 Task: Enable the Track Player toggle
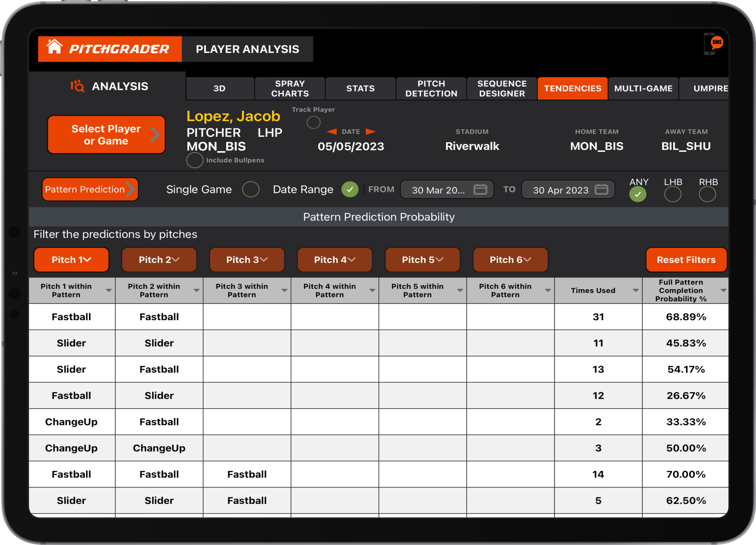point(313,122)
